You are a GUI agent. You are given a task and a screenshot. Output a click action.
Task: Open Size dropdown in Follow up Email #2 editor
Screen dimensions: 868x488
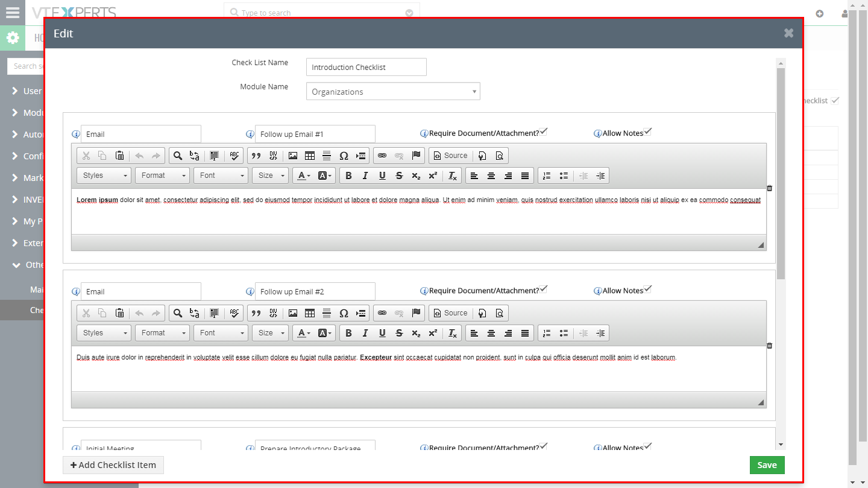(x=271, y=333)
